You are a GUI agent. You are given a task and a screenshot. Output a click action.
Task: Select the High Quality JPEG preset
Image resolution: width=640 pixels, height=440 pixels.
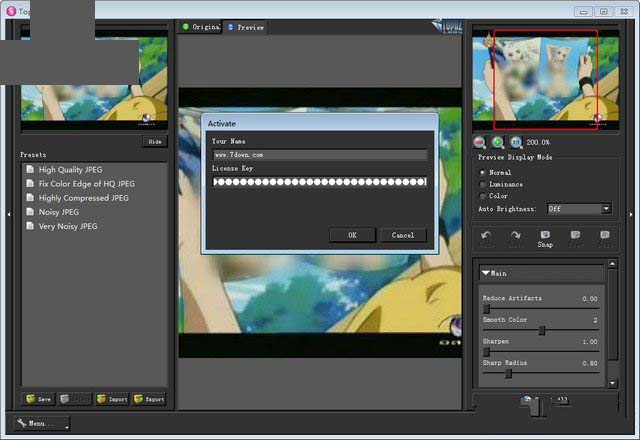click(x=70, y=169)
